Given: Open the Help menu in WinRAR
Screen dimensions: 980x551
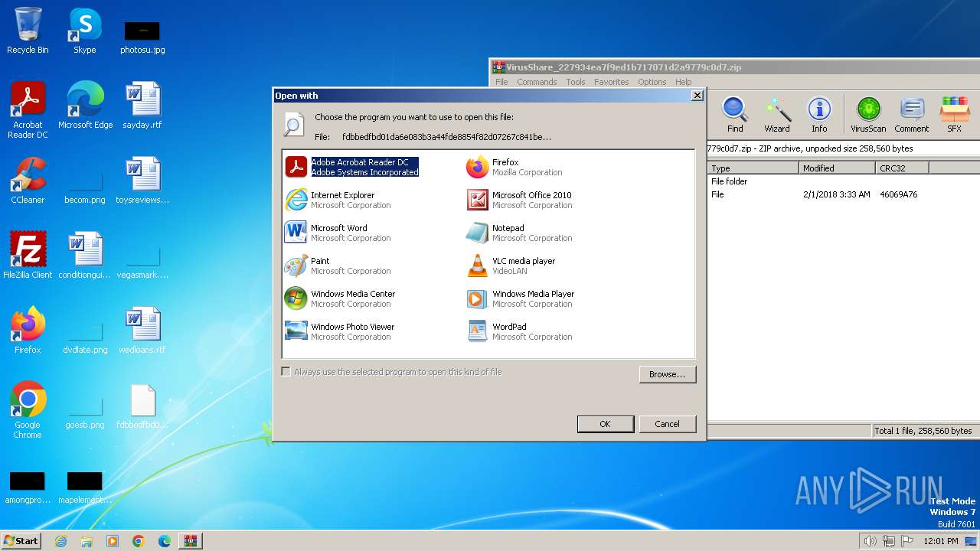Looking at the screenshot, I should pyautogui.click(x=684, y=82).
